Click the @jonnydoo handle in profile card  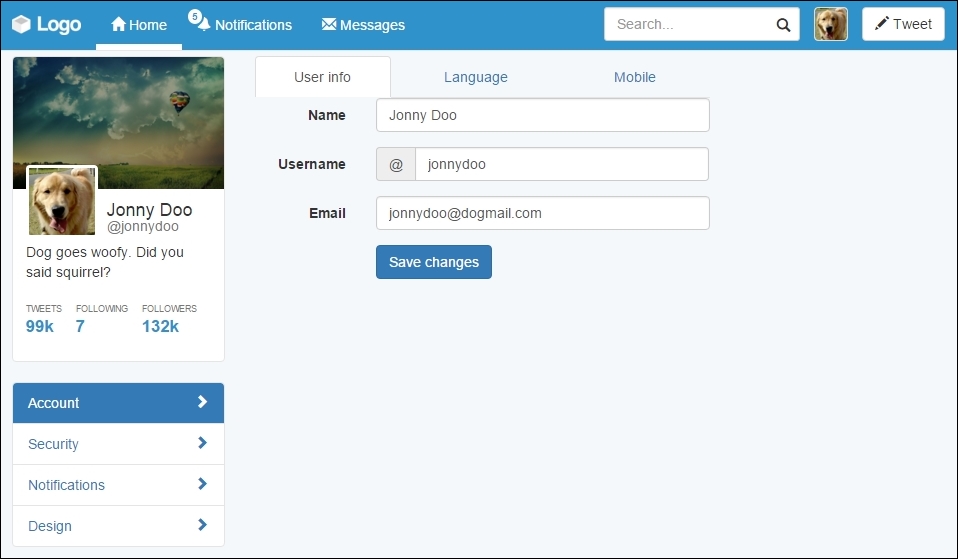click(x=143, y=227)
